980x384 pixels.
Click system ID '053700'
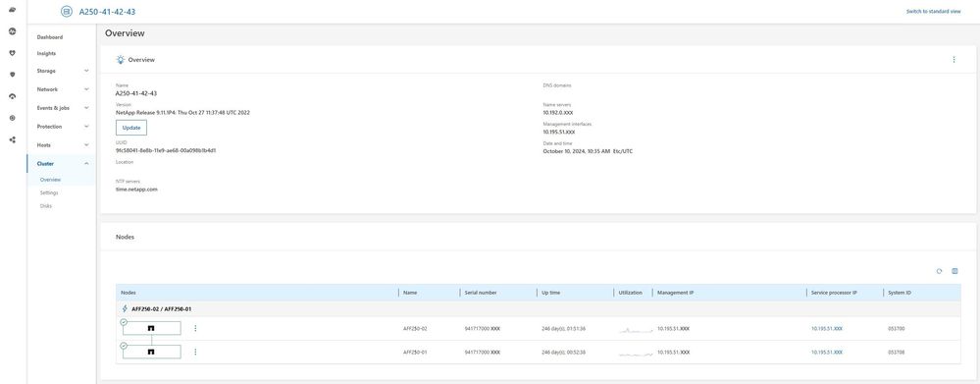[897, 328]
